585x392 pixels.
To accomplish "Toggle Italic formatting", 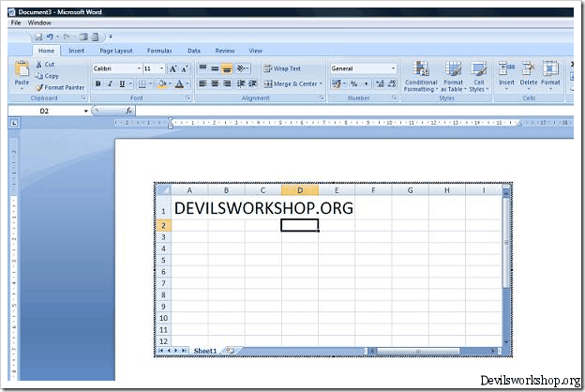I will pos(110,84).
